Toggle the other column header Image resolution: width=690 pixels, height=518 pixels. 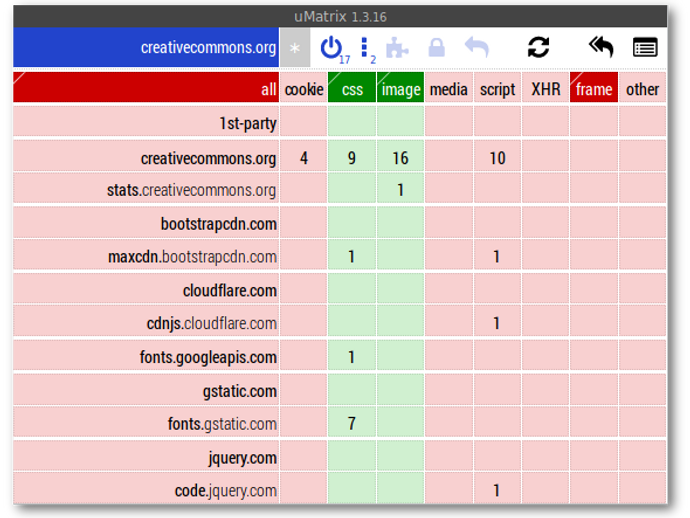[x=642, y=88]
